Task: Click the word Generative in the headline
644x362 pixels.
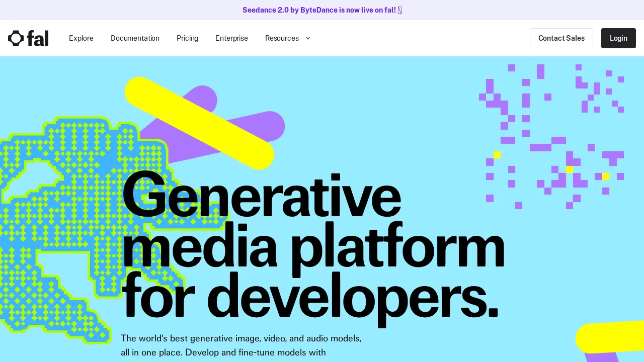Action: tap(262, 196)
